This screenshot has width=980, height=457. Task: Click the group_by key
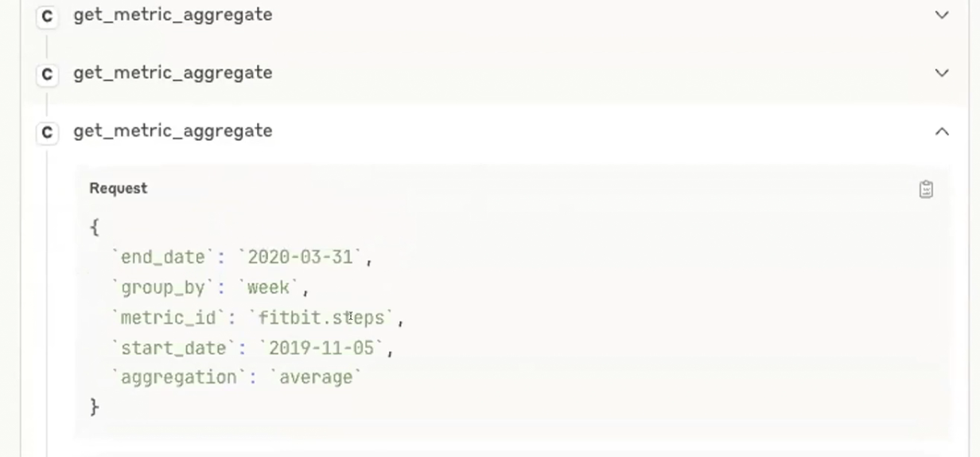[x=163, y=287]
